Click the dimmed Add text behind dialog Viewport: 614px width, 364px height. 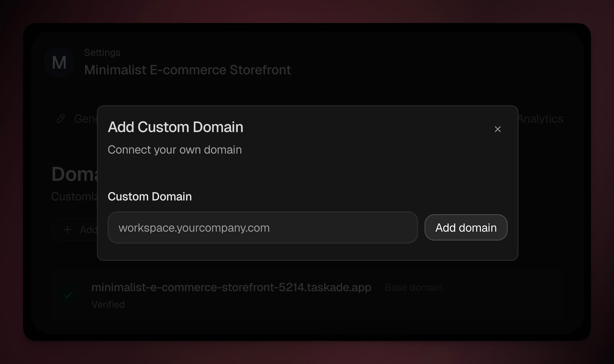(x=88, y=230)
